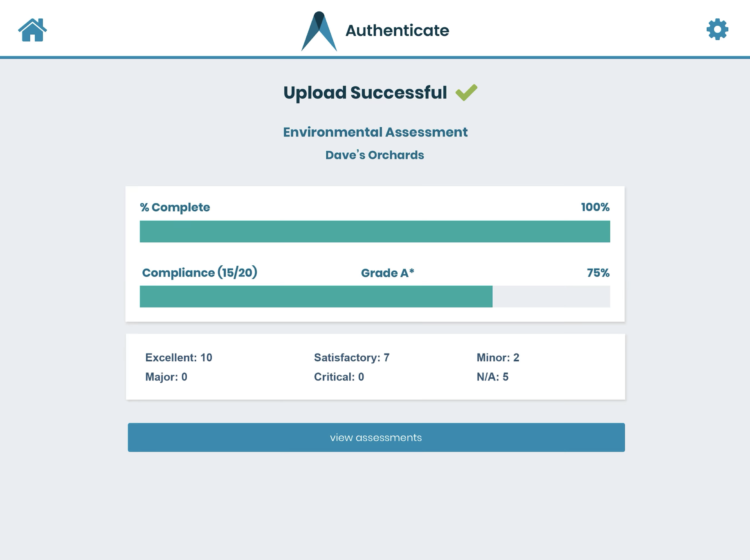Click the 75% compliance value
Viewport: 750px width, 560px height.
(x=598, y=273)
